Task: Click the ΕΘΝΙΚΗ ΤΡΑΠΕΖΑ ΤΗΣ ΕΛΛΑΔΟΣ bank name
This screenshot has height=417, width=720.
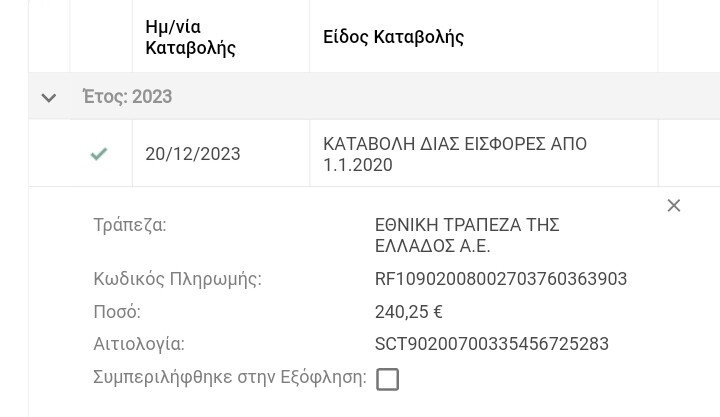Action: [467, 235]
